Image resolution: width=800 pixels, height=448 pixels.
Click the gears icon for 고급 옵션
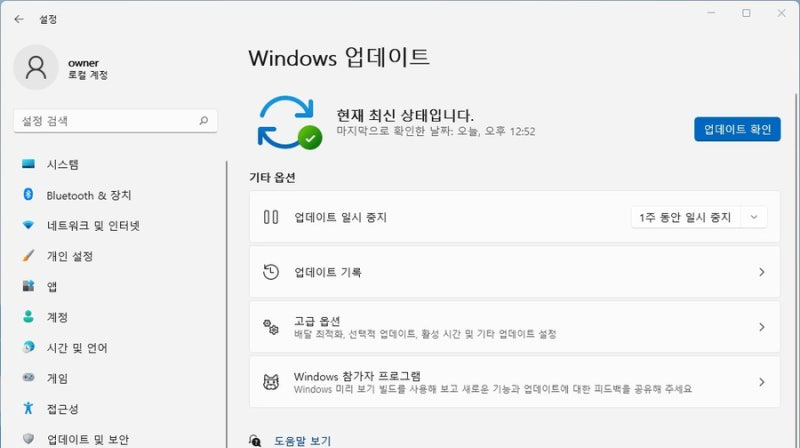tap(271, 327)
